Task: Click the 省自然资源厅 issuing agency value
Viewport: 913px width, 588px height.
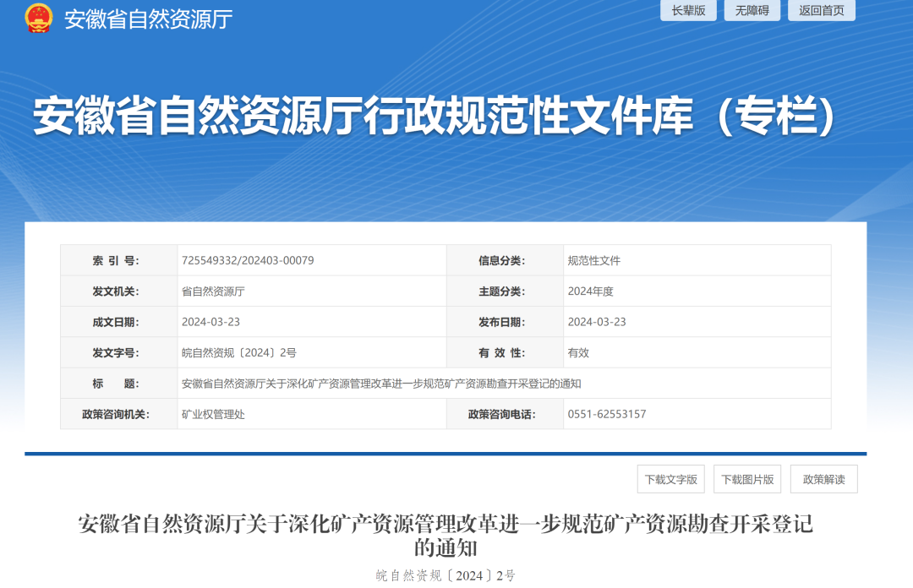Action: point(213,291)
